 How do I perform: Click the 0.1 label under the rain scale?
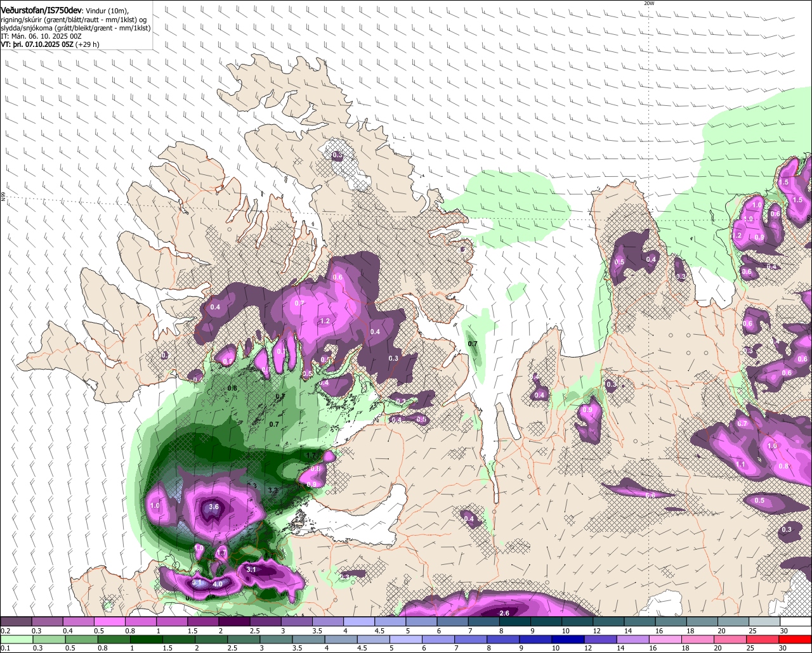click(x=5, y=649)
